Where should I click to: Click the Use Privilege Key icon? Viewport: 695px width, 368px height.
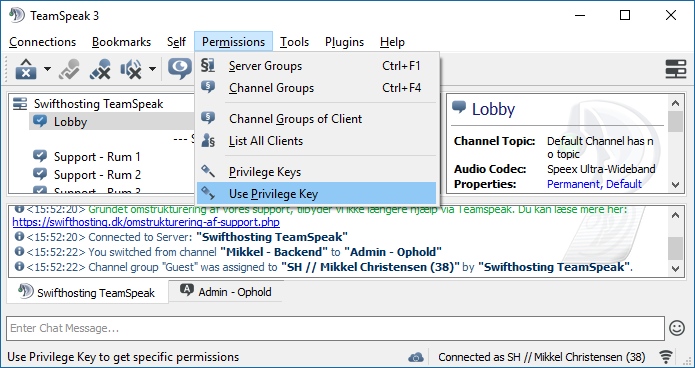click(208, 193)
